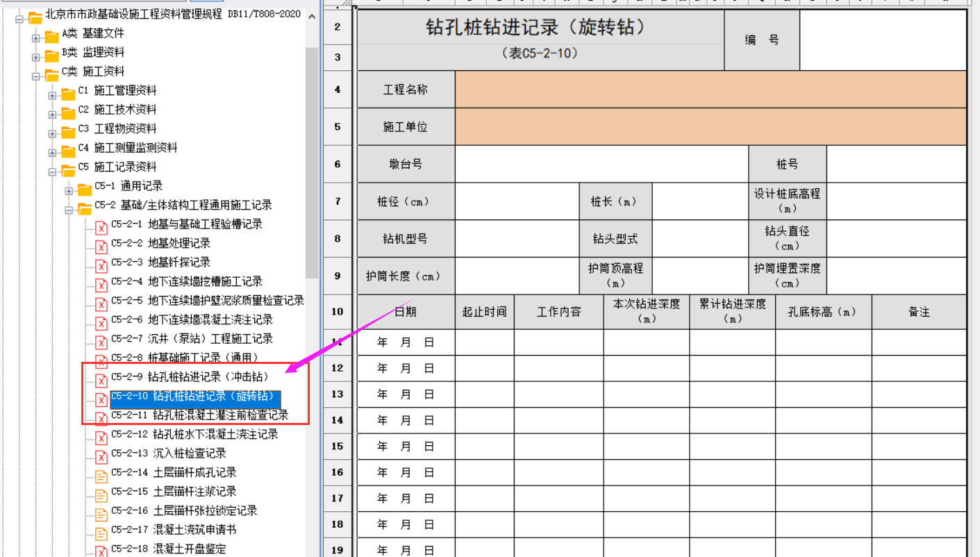
Task: Click the B类 监理资料 folder icon
Action: (x=51, y=55)
